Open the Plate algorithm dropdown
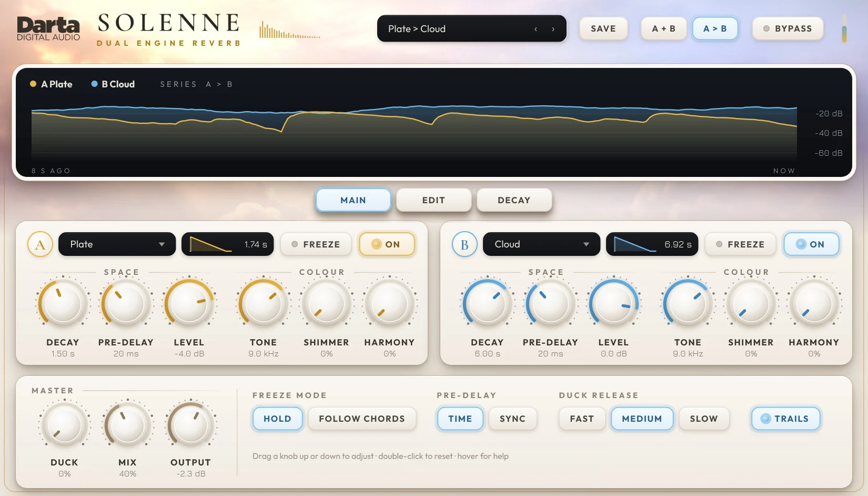 (x=117, y=244)
